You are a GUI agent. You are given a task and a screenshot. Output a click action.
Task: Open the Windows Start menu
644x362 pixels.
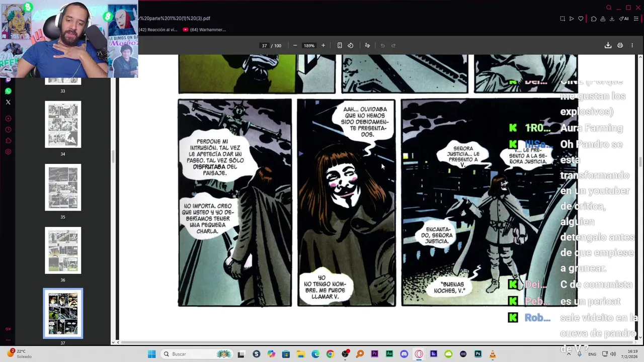[x=151, y=354]
